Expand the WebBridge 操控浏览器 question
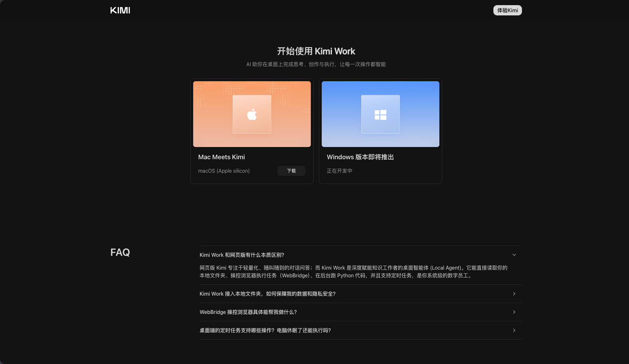 pos(361,312)
